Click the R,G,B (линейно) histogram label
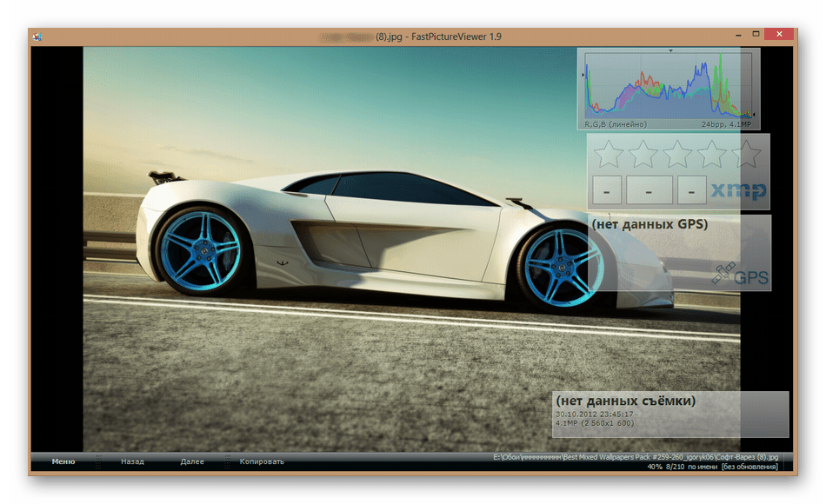This screenshot has height=504, width=826. click(616, 125)
